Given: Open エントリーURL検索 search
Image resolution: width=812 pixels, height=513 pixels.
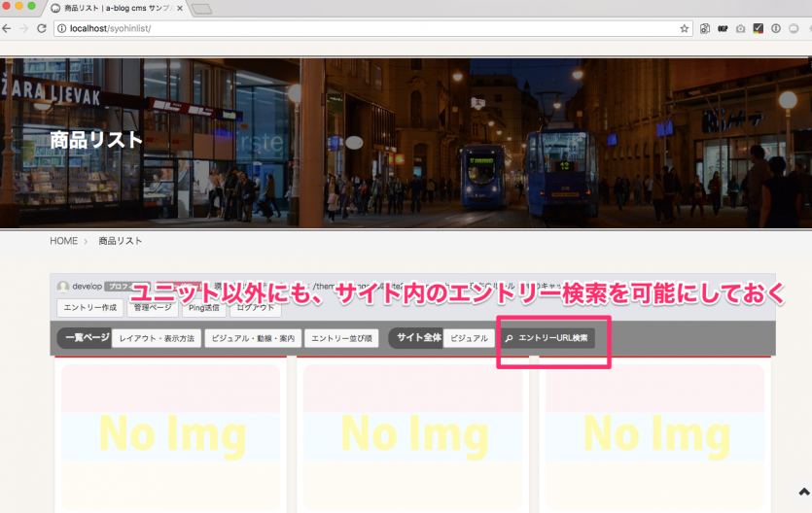Looking at the screenshot, I should 547,338.
